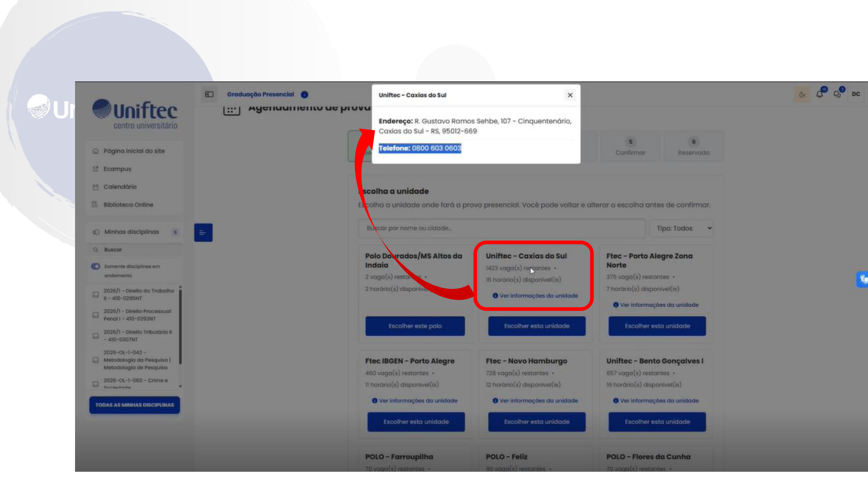Open Ver informações da unidade for Novo Hamburgo
Screen dimensions: 868x488
click(x=535, y=401)
